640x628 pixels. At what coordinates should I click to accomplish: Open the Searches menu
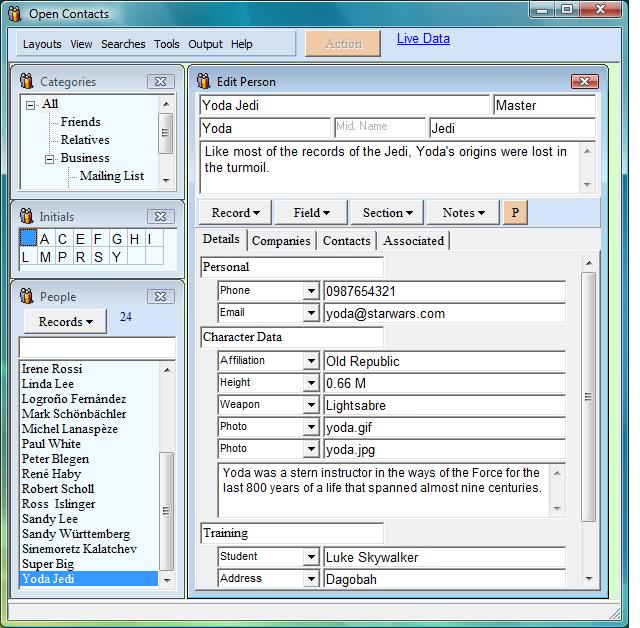point(123,44)
